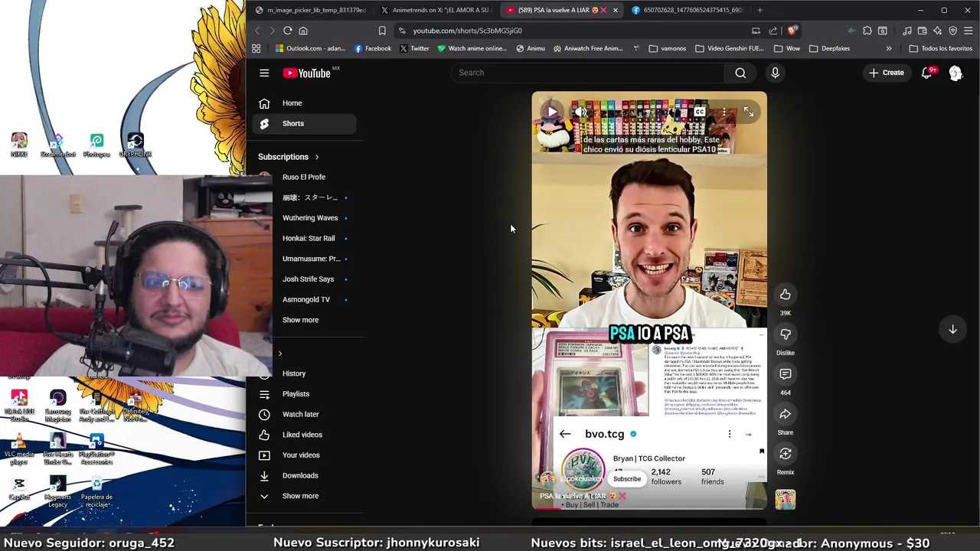Open the YouTube account avatar menu
This screenshot has width=980, height=551.
pos(955,73)
